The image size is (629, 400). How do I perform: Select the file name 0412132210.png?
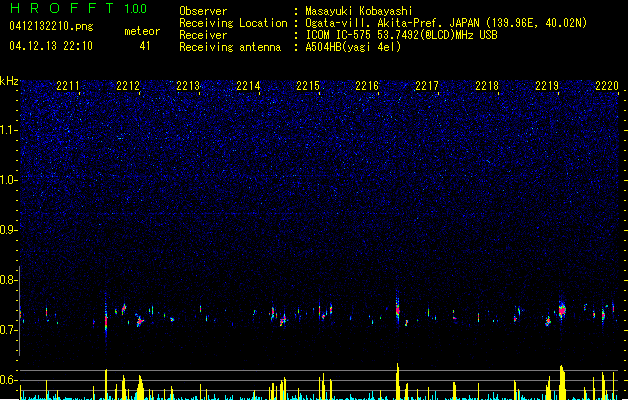tap(51, 26)
